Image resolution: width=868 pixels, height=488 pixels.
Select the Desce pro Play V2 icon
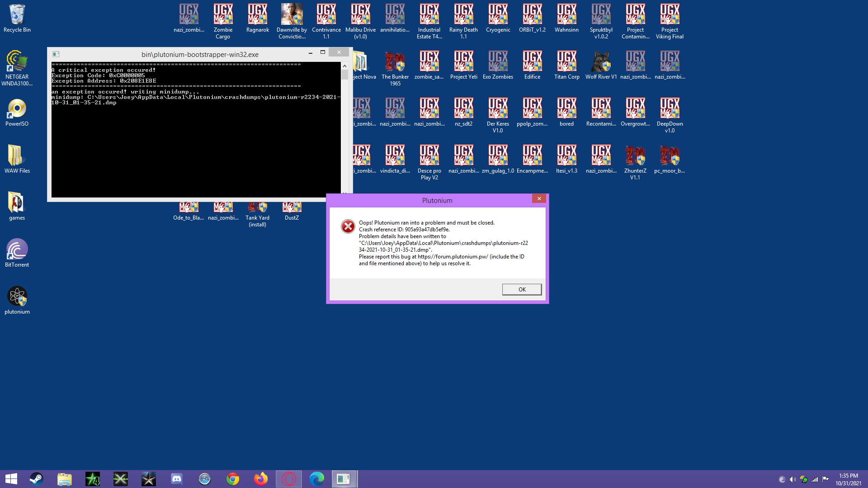pos(429,162)
